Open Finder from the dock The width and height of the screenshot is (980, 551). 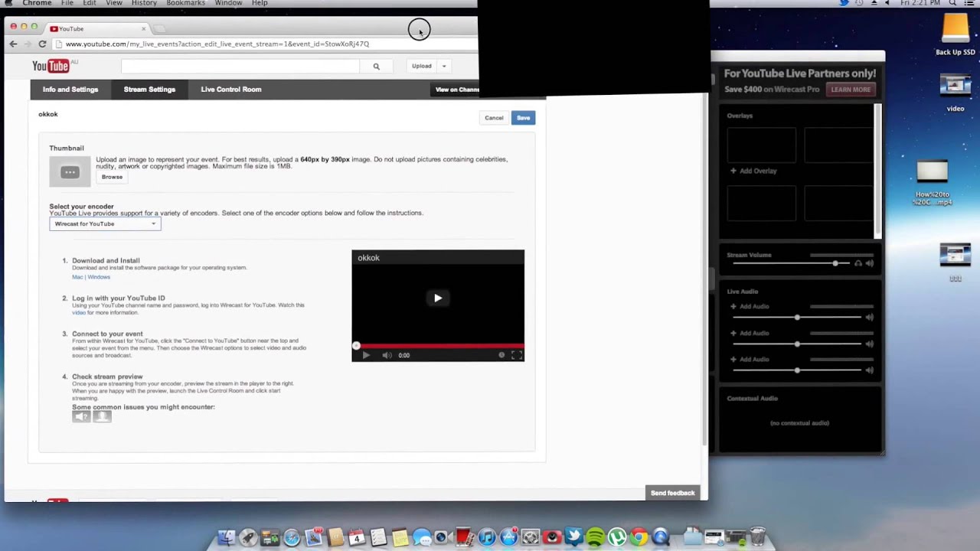click(x=227, y=537)
